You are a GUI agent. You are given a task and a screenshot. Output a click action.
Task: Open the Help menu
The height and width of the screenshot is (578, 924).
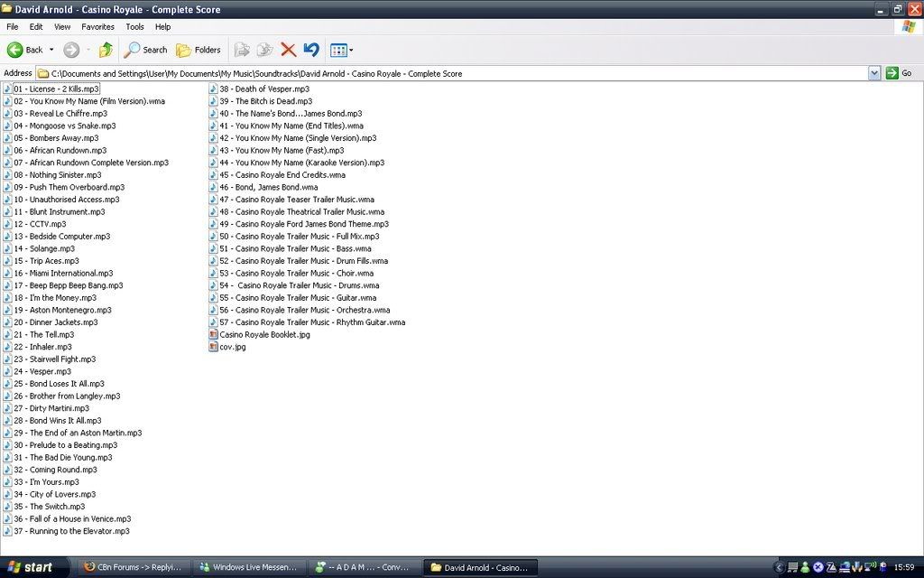(x=162, y=26)
